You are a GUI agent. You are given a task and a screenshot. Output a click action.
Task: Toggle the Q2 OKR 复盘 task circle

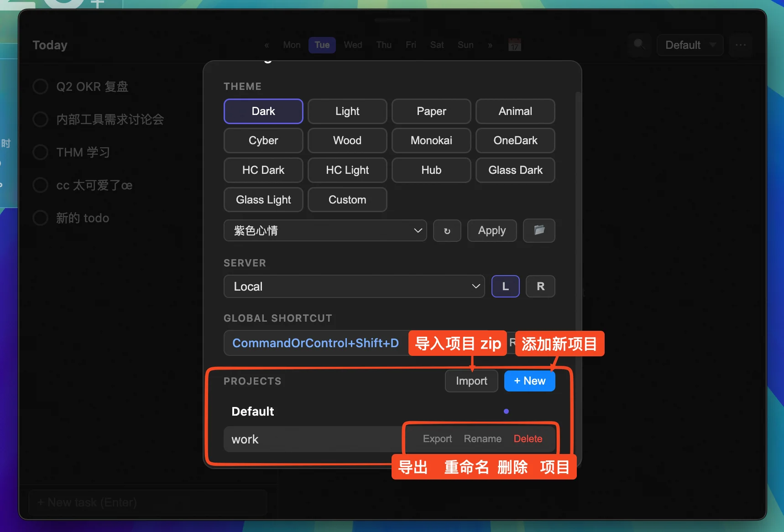(x=41, y=86)
